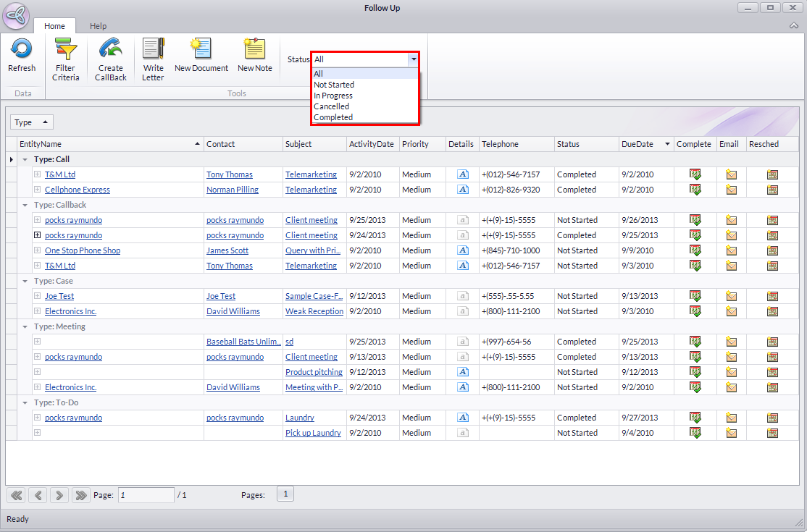Expand the Joe Test row details
Viewport: 807px width, 532px height.
pyautogui.click(x=37, y=296)
